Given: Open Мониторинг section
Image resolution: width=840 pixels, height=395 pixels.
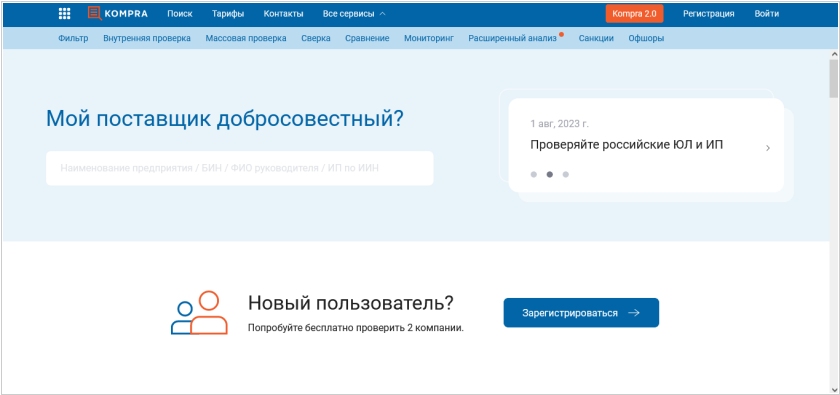Looking at the screenshot, I should pyautogui.click(x=429, y=38).
